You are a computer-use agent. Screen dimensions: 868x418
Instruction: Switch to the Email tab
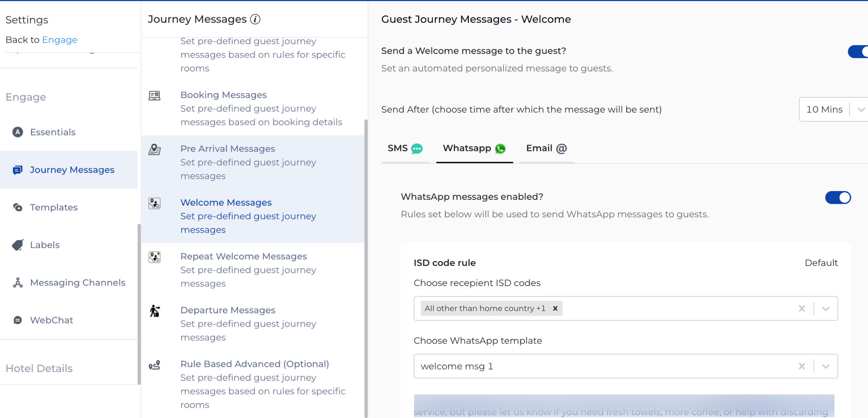(546, 148)
